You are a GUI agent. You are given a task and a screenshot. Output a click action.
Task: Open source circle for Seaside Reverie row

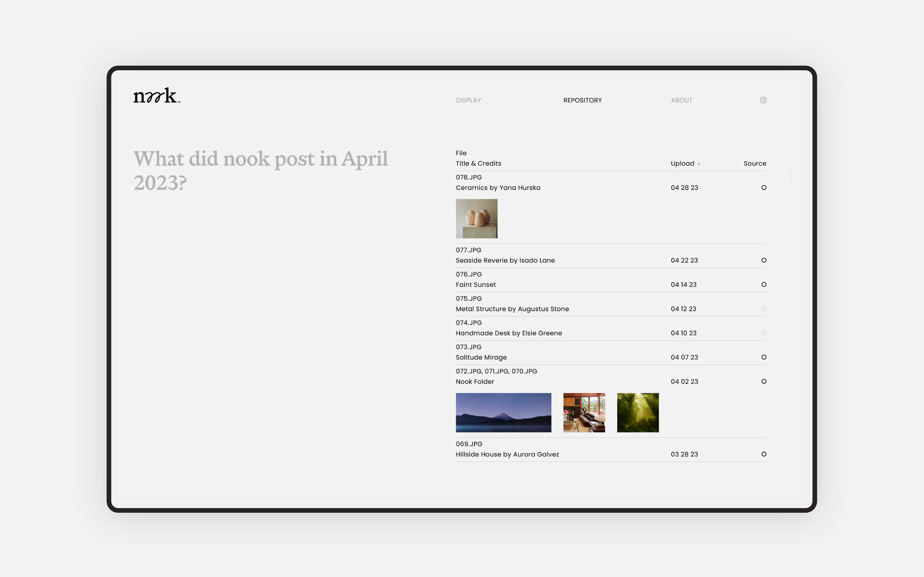click(x=764, y=260)
